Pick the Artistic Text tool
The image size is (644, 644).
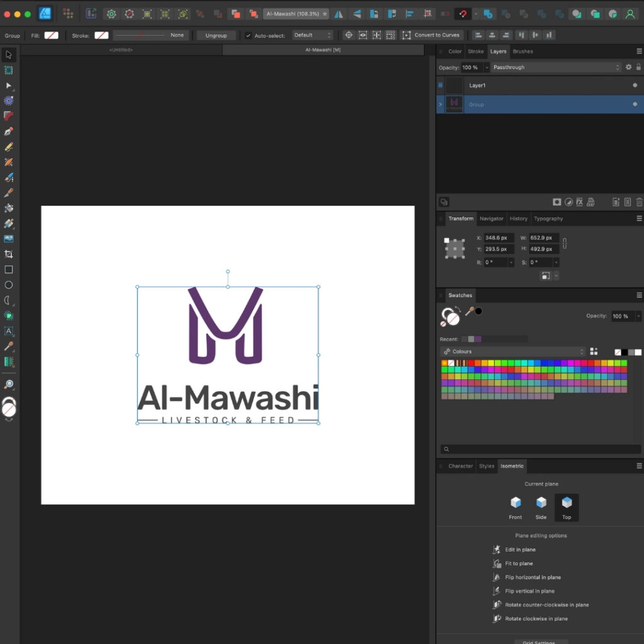coord(9,331)
